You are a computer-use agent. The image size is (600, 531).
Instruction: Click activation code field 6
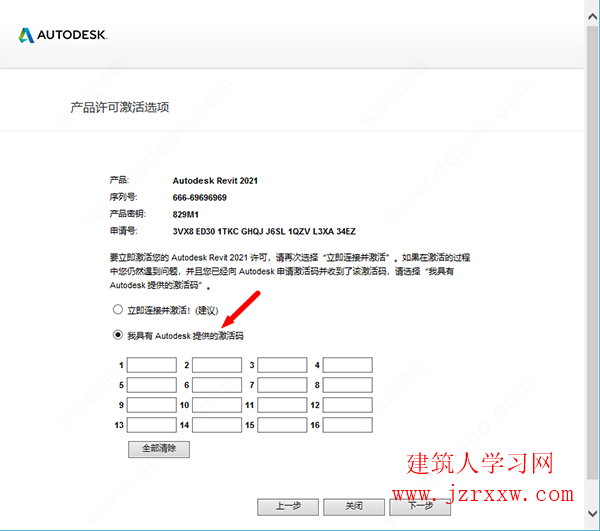(217, 385)
